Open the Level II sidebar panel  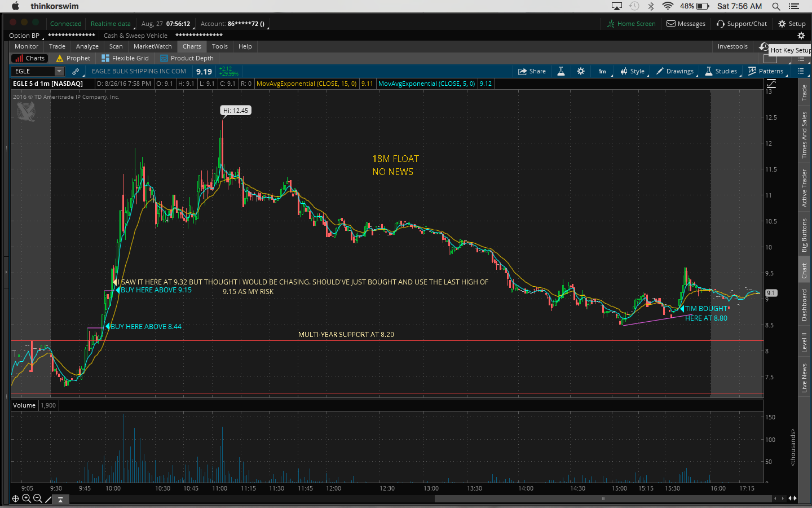[x=804, y=342]
